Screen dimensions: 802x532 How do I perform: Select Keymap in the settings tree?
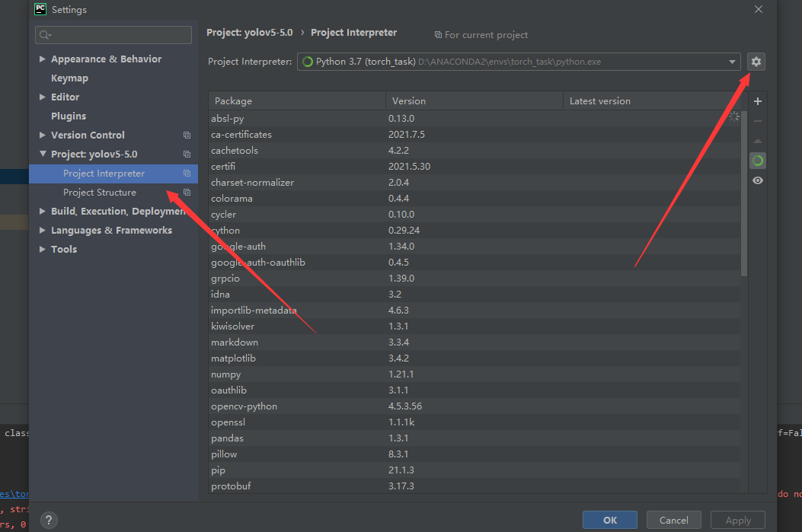69,78
